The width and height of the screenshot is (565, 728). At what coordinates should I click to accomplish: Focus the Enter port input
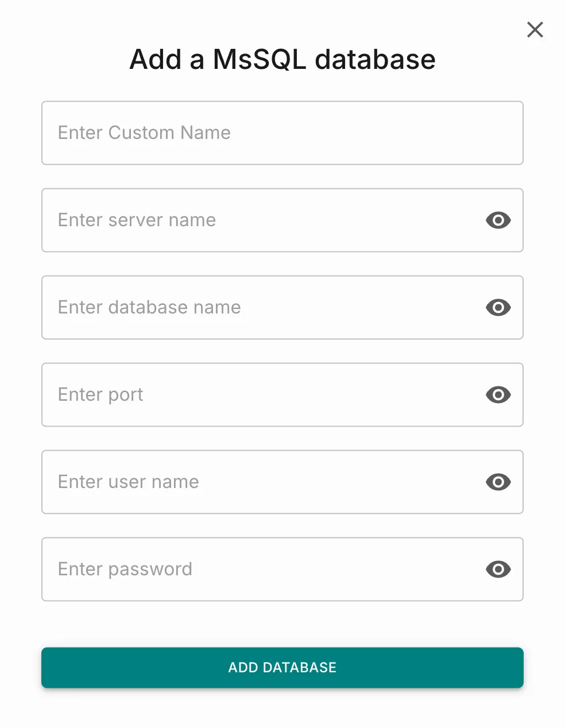[282, 395]
